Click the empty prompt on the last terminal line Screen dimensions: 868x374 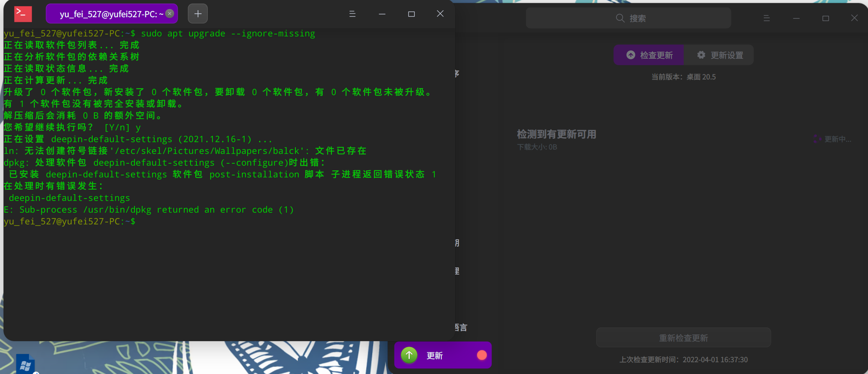pos(70,221)
